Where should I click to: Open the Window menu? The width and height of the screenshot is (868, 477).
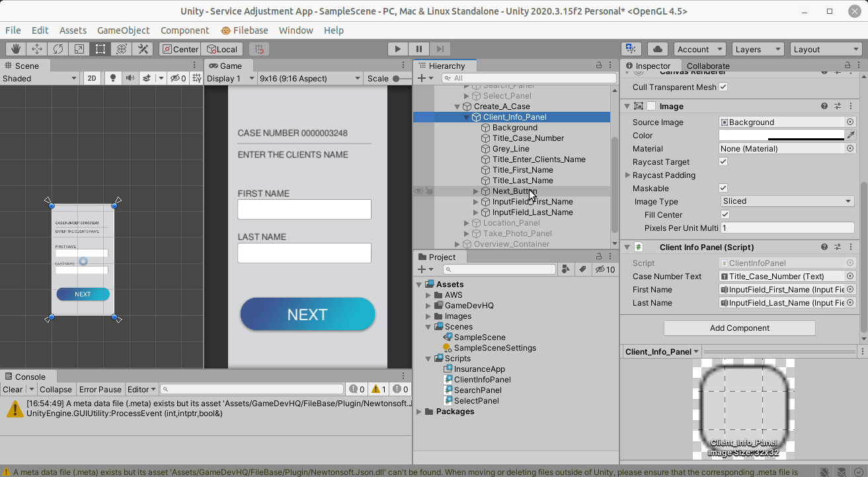pos(296,30)
